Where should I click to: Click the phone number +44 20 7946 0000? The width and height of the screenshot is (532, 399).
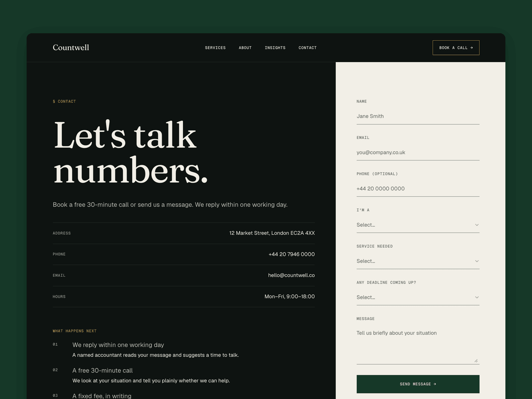[292, 254]
